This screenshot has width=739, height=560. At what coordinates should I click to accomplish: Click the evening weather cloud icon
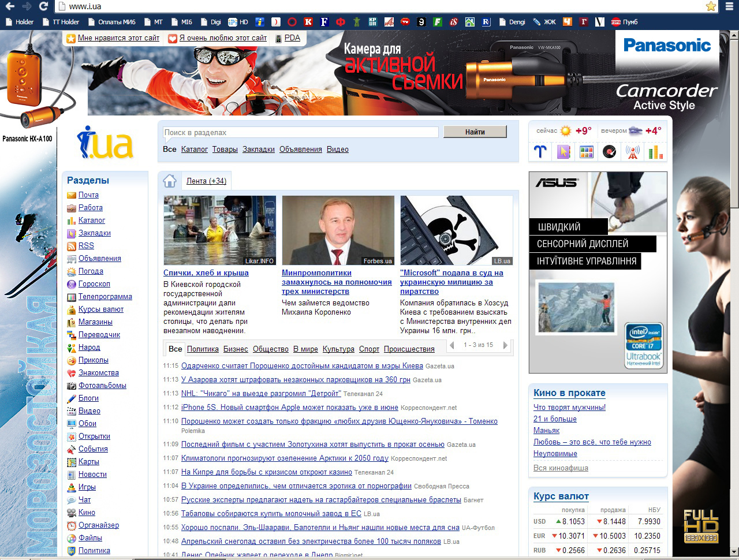[x=636, y=131]
